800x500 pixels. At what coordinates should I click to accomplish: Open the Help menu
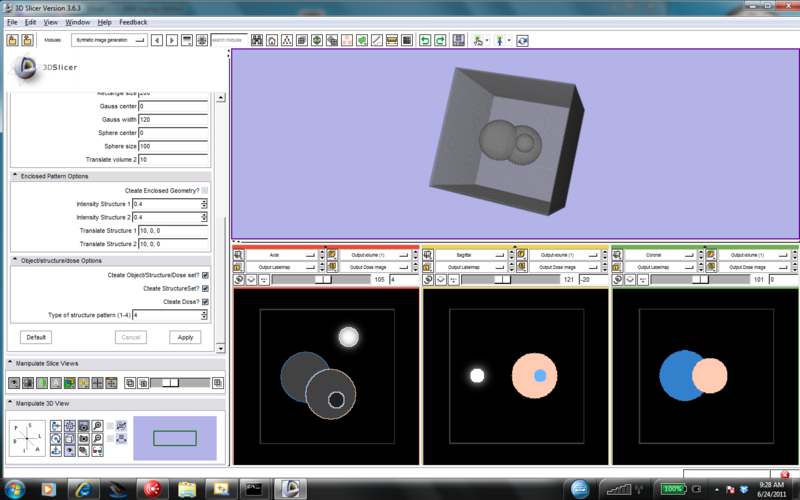[x=105, y=22]
